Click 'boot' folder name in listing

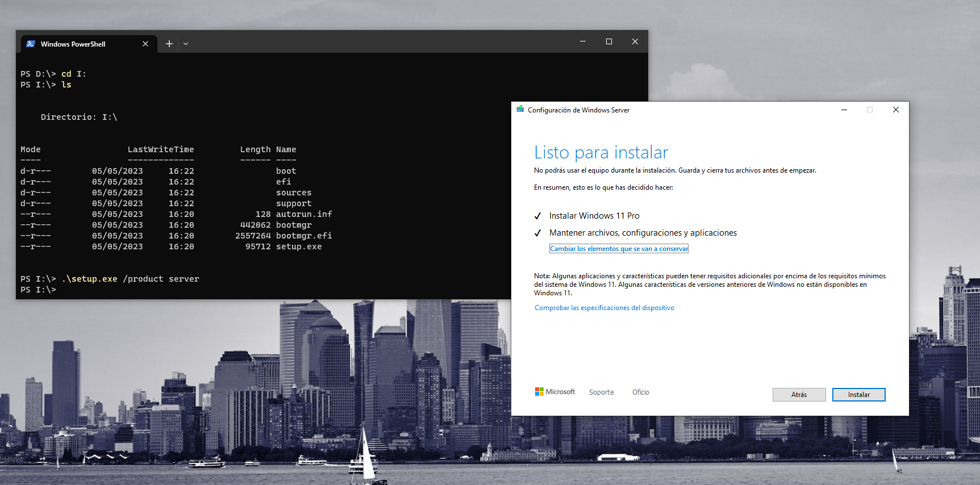click(286, 171)
